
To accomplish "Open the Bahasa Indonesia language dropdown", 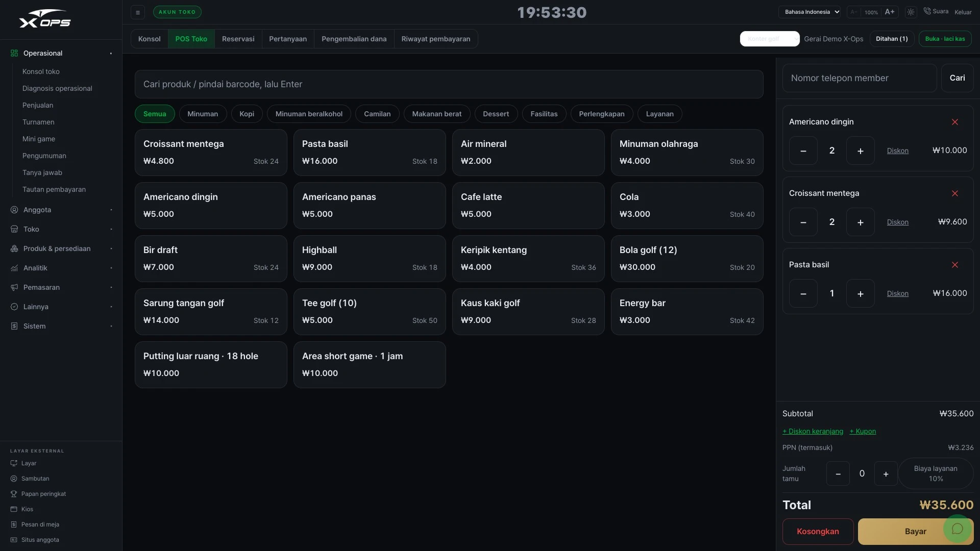I will pos(810,12).
